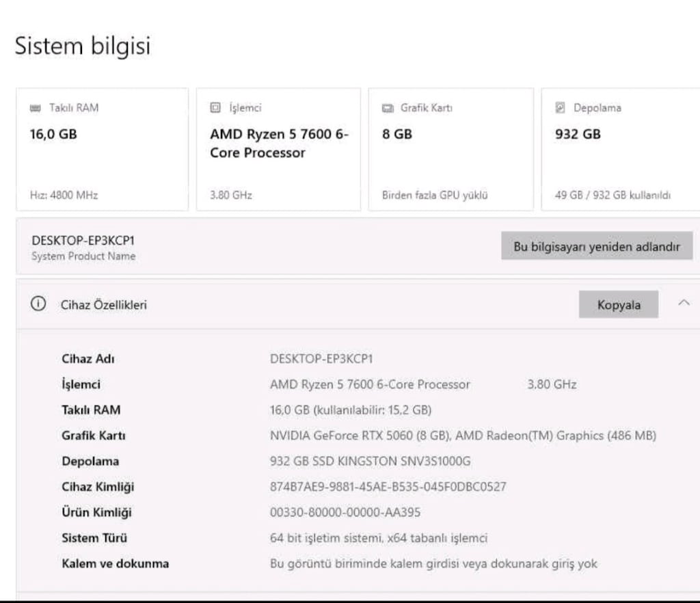Click Birden fazla GPU yüklü text
700x603 pixels.
click(x=435, y=195)
